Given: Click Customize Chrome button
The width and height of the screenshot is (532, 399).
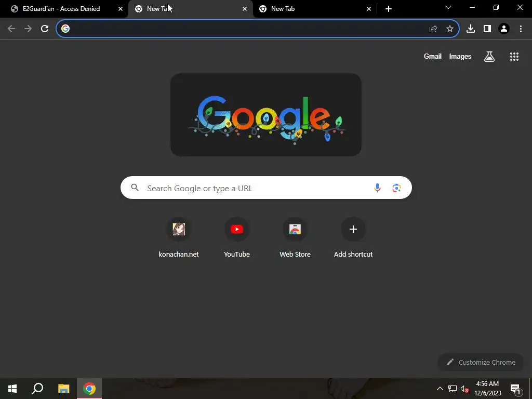Looking at the screenshot, I should pos(481,362).
